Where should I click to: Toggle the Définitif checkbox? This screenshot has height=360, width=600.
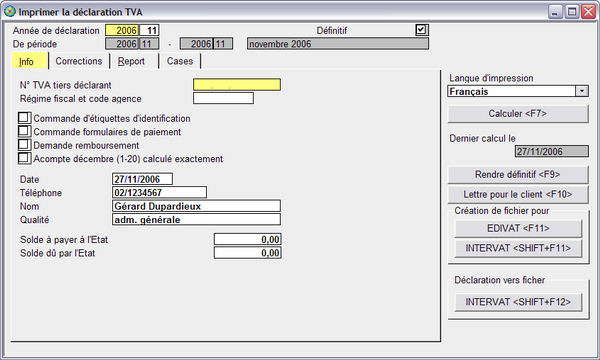click(x=421, y=29)
